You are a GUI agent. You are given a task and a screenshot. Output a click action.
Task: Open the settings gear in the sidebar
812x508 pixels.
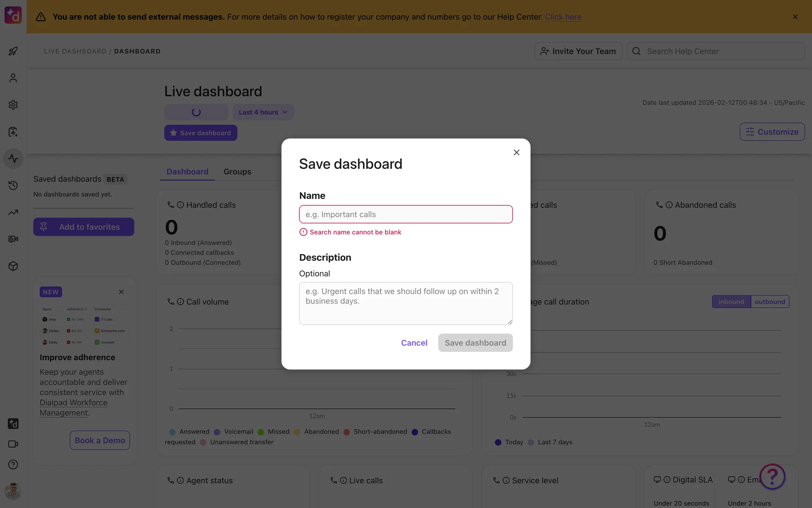pos(13,105)
